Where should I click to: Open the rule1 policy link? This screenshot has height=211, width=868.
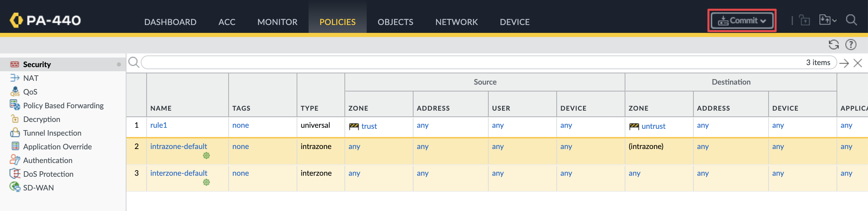159,125
